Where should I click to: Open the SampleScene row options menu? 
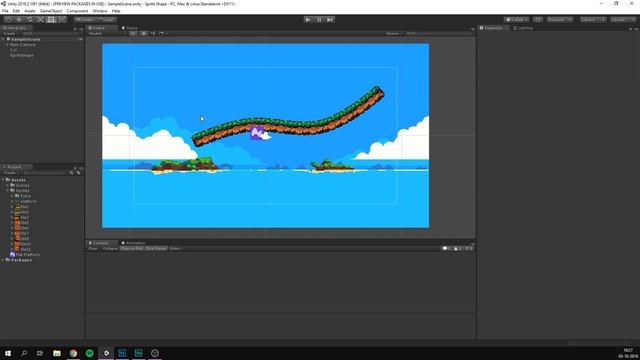point(80,39)
